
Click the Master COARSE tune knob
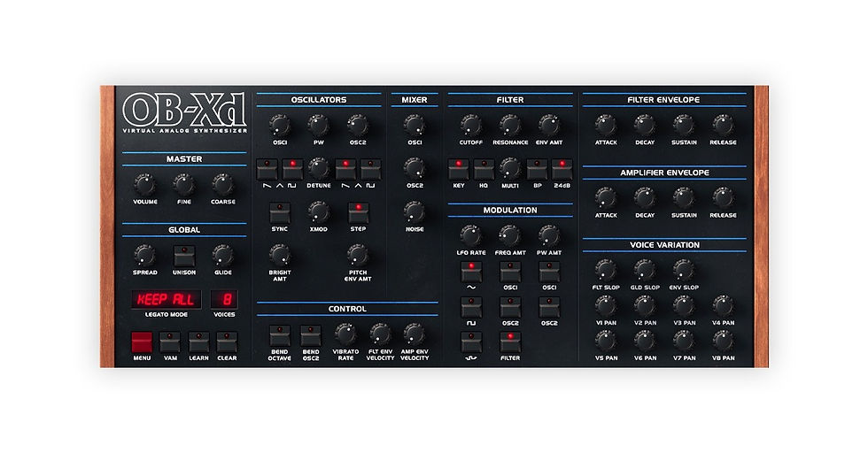click(x=223, y=185)
